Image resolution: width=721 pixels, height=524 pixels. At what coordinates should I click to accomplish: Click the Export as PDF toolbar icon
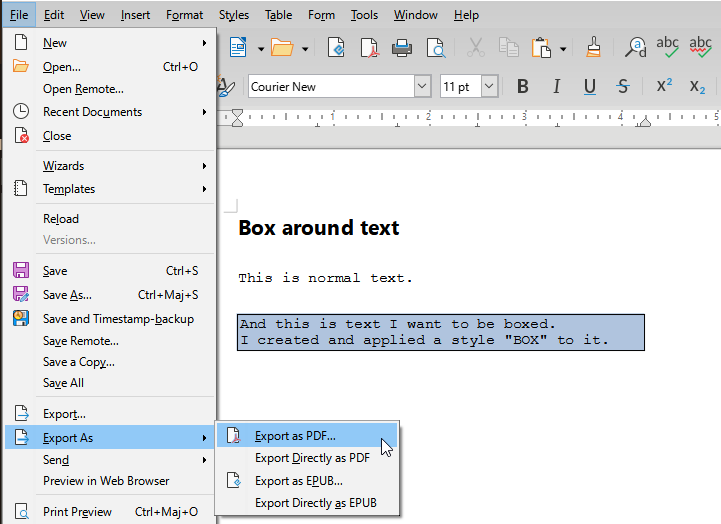pos(369,48)
